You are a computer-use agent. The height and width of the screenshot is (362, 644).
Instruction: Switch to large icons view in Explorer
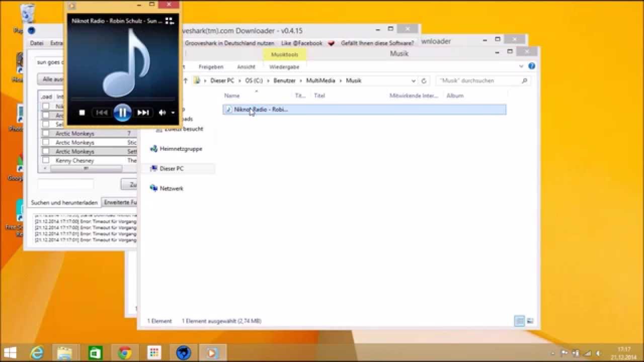coord(530,321)
